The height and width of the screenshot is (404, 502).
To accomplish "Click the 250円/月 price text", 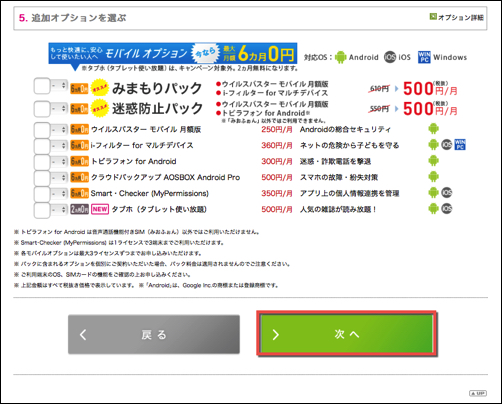I will [x=277, y=129].
